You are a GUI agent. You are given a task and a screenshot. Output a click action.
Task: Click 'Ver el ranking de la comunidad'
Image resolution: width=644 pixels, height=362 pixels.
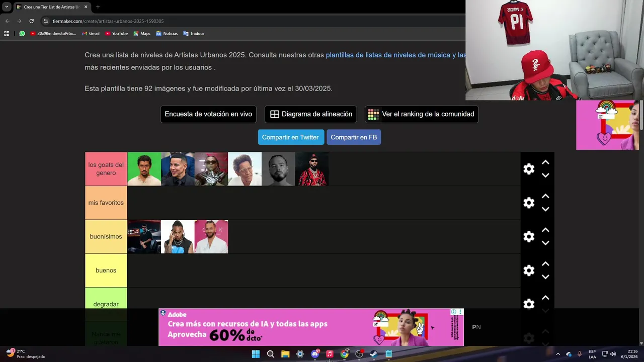[x=422, y=114]
